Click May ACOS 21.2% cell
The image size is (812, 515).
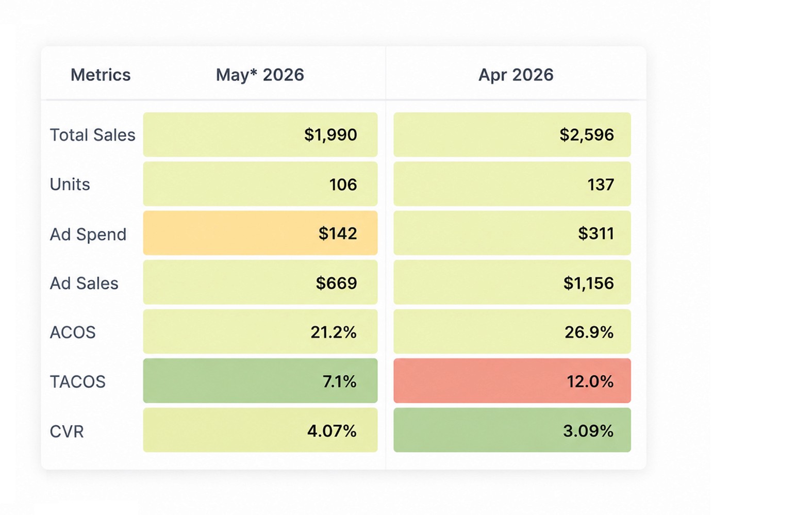coord(260,331)
